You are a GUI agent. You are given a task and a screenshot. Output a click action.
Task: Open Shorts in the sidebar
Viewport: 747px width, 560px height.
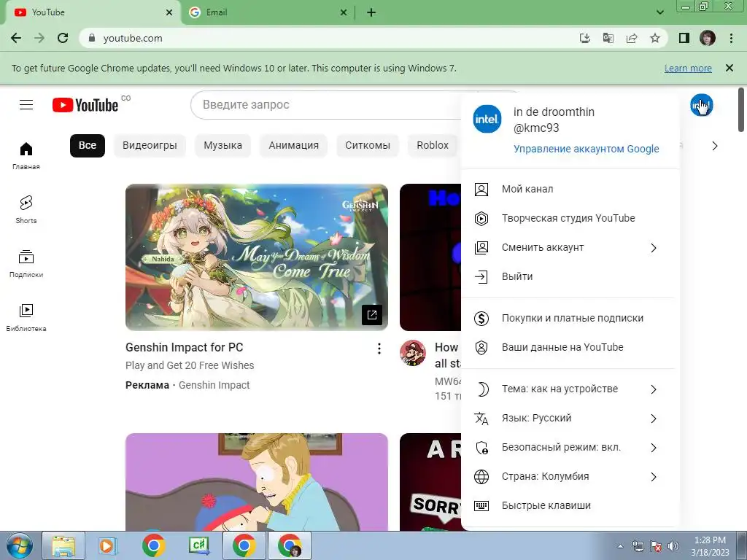[x=26, y=209]
